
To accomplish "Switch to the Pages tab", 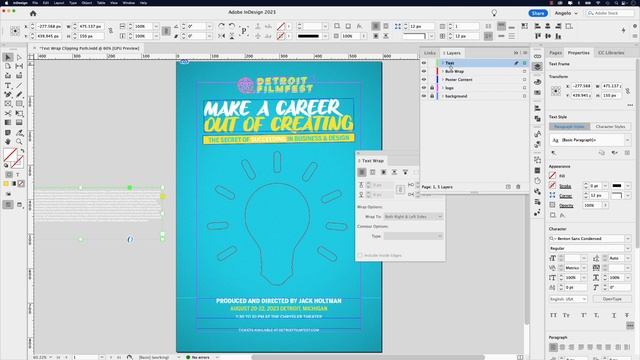I will click(555, 53).
